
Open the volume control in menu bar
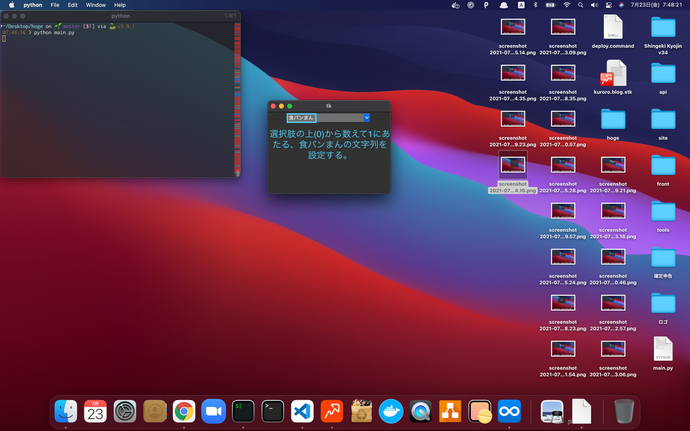coord(594,5)
